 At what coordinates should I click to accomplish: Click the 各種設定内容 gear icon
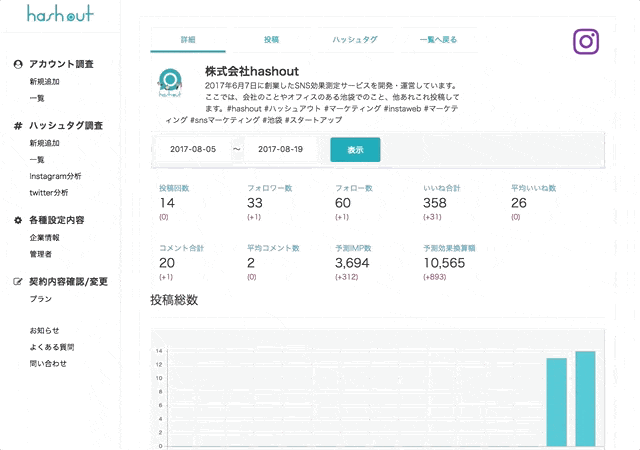(18, 219)
